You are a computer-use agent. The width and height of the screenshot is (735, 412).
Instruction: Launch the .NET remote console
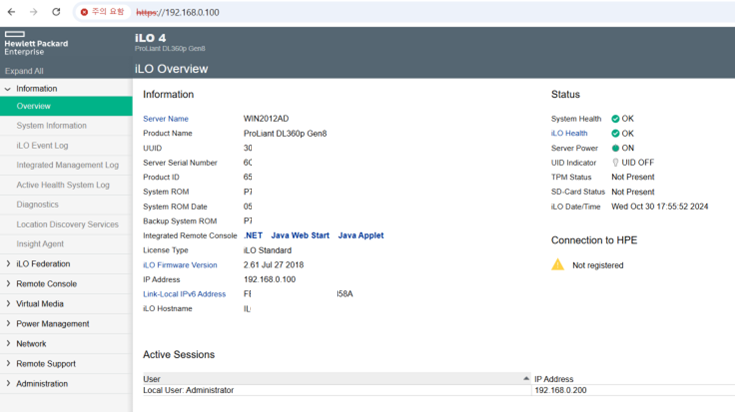pyautogui.click(x=253, y=235)
